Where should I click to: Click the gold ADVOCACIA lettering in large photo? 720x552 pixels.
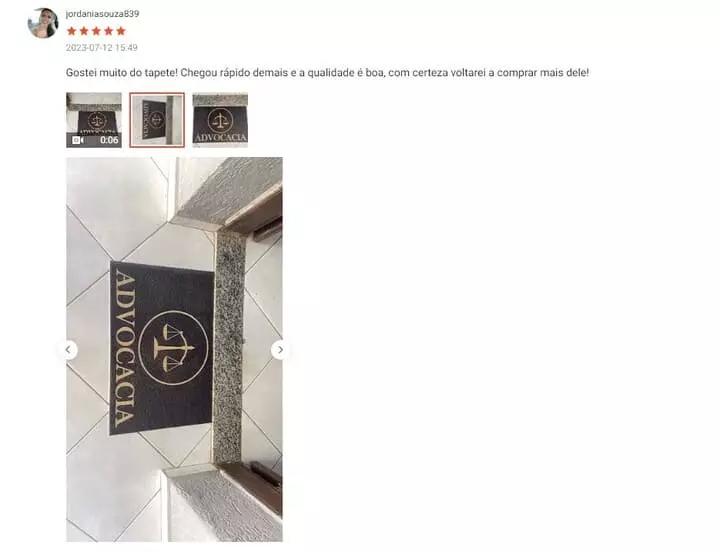(x=125, y=348)
